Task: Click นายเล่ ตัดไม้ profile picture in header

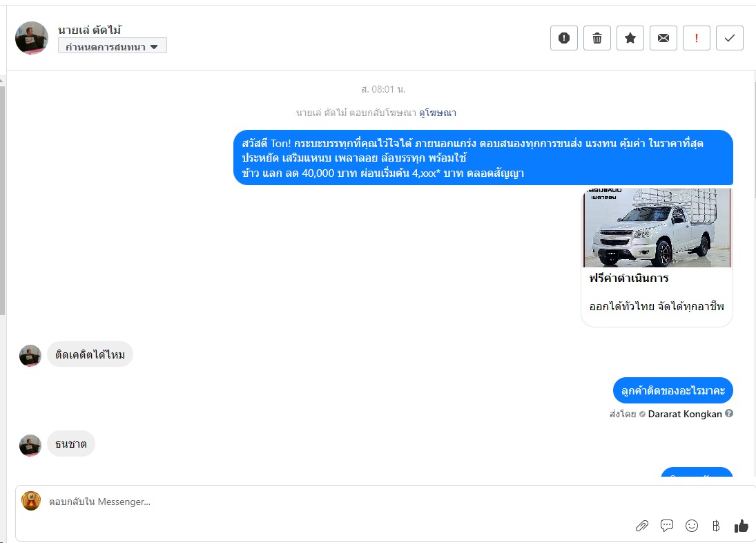Action: coord(32,37)
